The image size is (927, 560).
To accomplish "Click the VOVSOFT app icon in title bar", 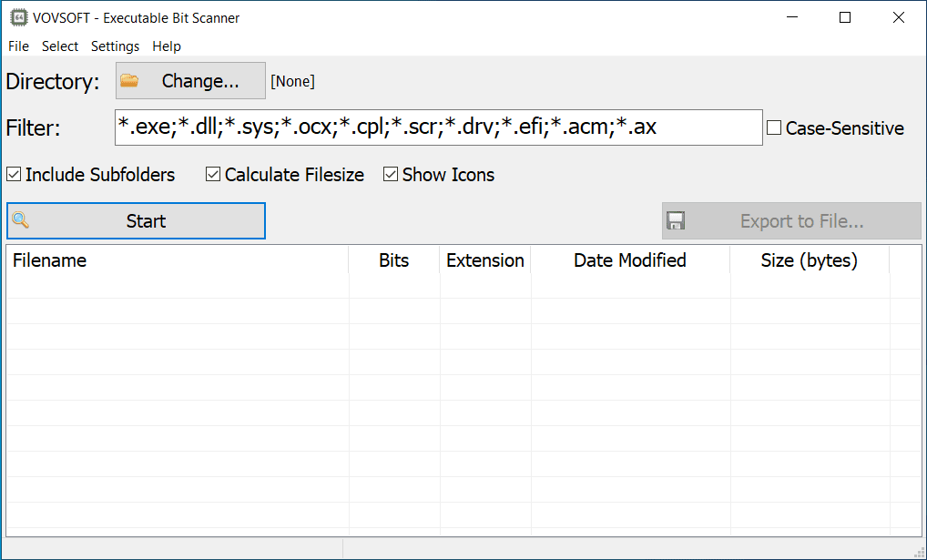I will (x=17, y=17).
